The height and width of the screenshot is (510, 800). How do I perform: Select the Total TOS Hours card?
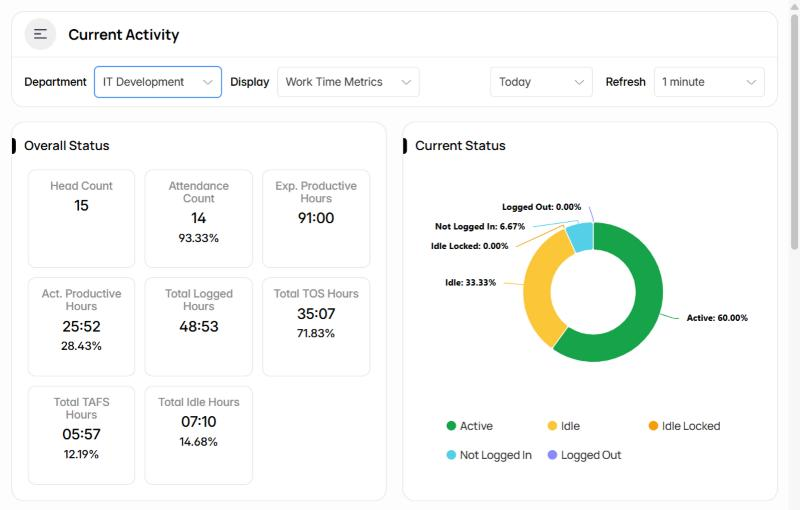pos(316,326)
